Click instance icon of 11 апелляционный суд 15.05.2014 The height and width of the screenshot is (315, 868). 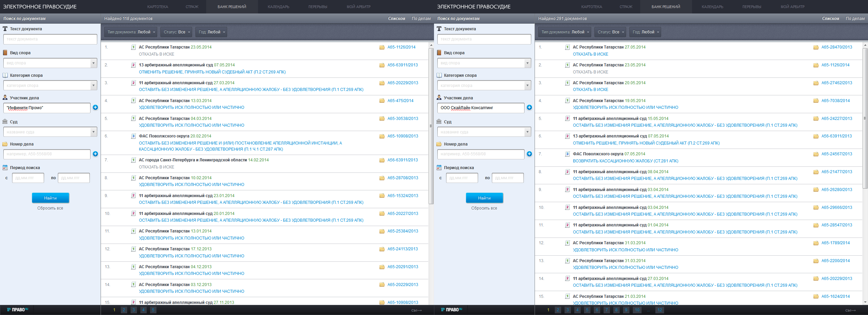coord(568,118)
